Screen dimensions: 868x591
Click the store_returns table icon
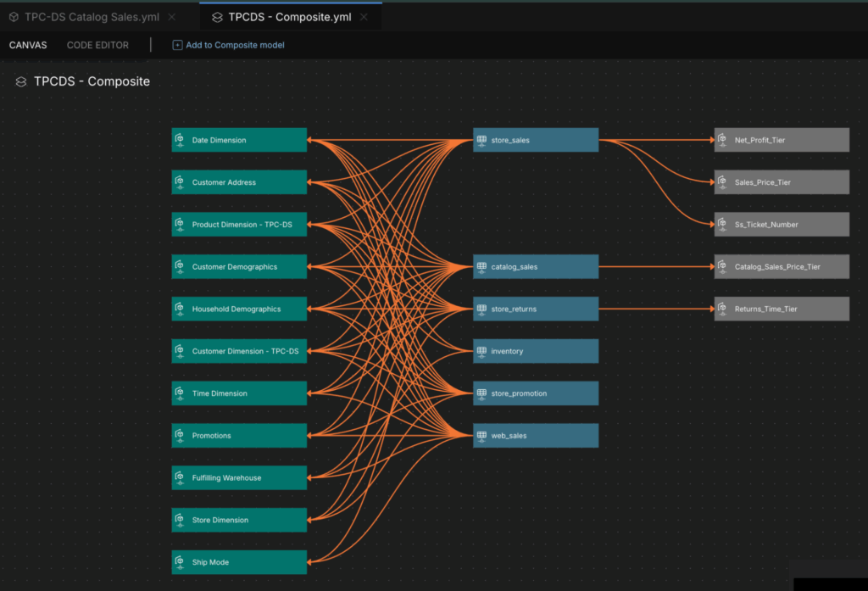tap(481, 309)
